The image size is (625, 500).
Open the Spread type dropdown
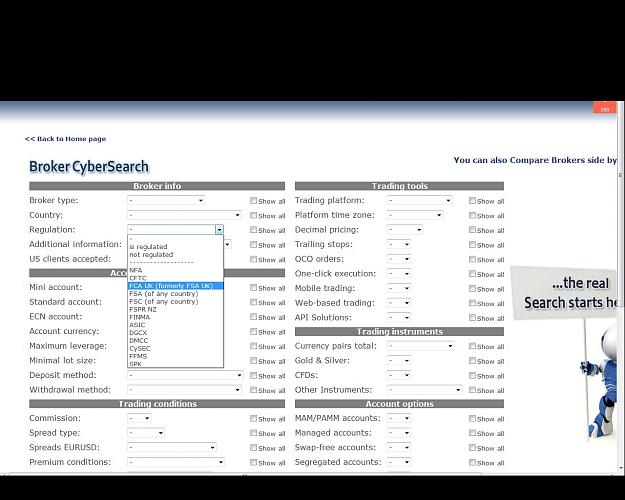coord(146,433)
